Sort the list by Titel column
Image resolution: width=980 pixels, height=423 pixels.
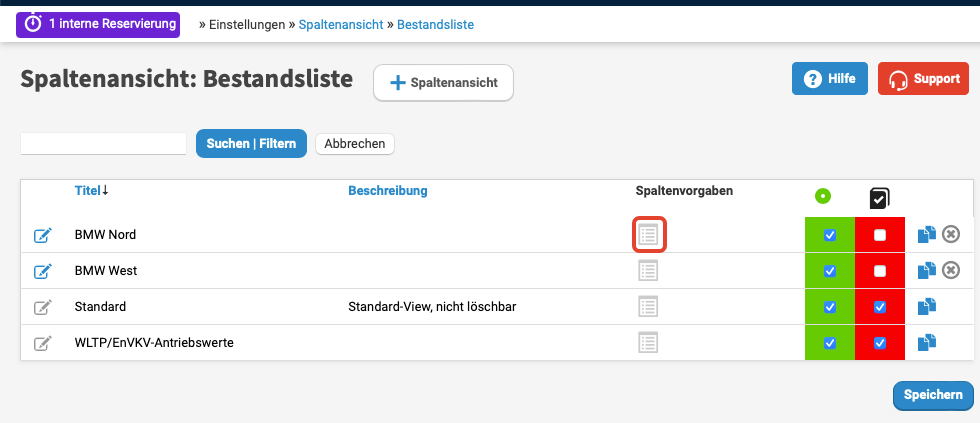coord(90,190)
